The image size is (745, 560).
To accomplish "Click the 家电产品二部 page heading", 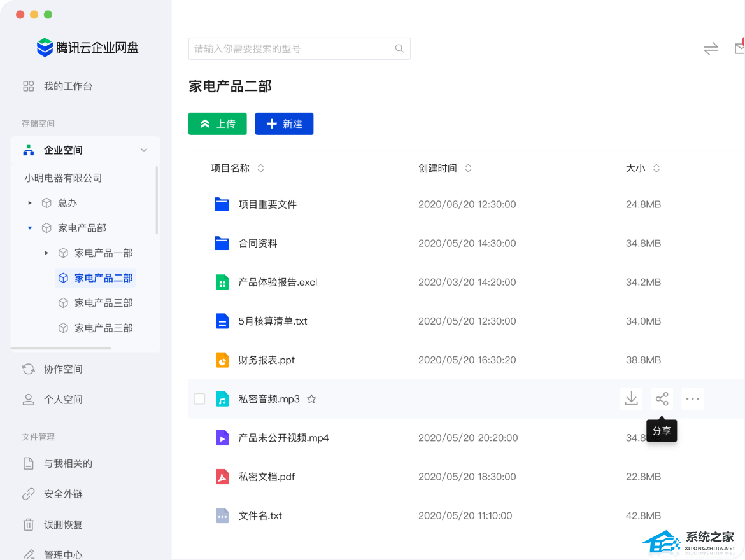I will click(x=230, y=87).
